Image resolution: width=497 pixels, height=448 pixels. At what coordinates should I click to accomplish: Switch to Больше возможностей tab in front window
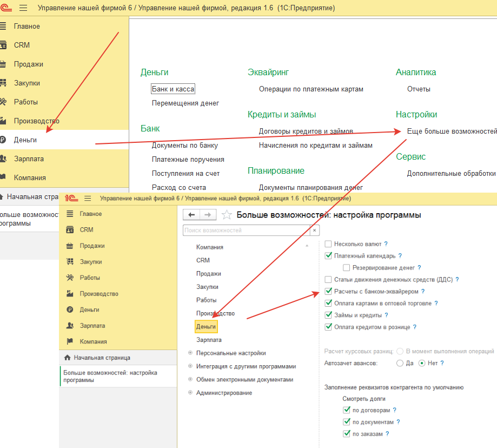tap(118, 376)
